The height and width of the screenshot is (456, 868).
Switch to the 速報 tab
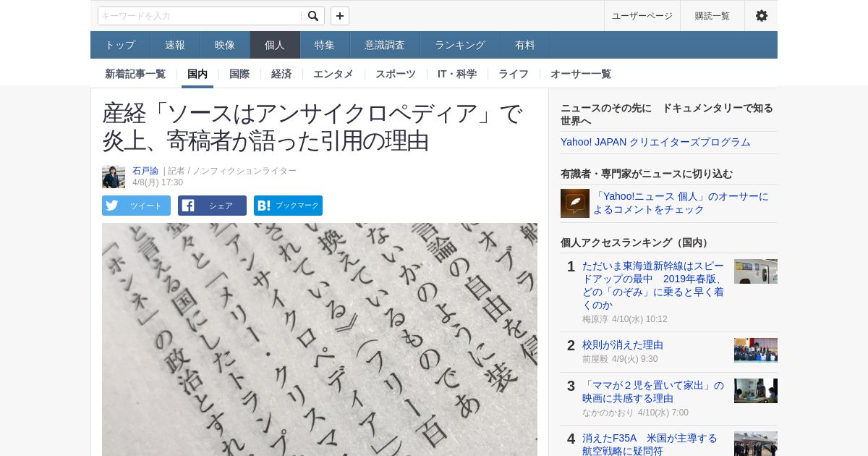pos(175,45)
